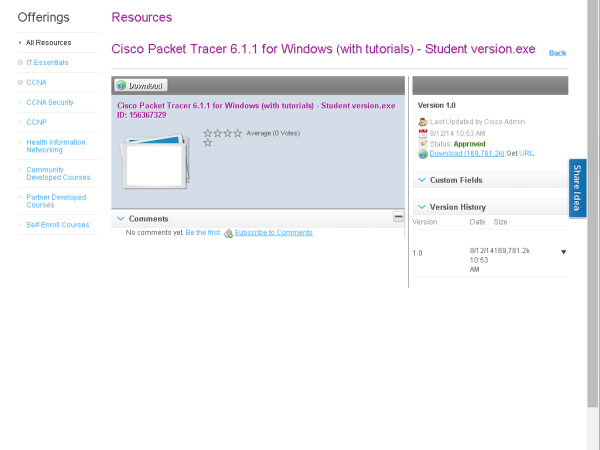Collapse the Comments section chevron

pos(121,218)
